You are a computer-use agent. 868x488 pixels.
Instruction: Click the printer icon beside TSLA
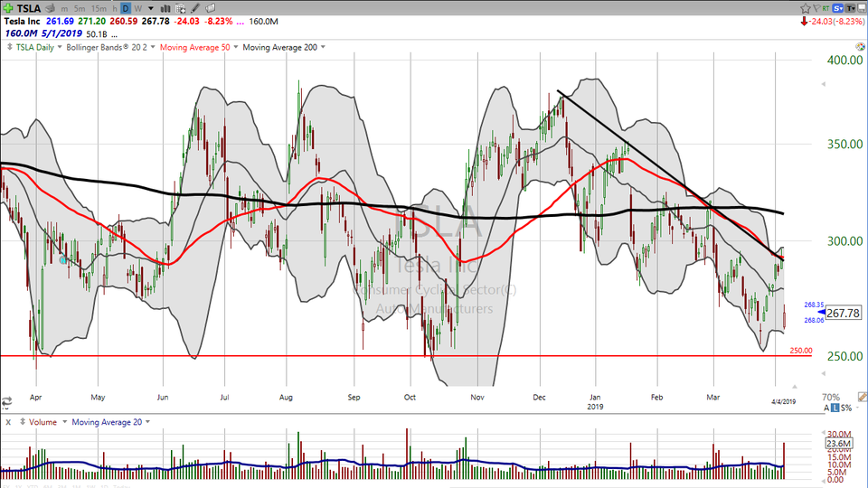(51, 8)
